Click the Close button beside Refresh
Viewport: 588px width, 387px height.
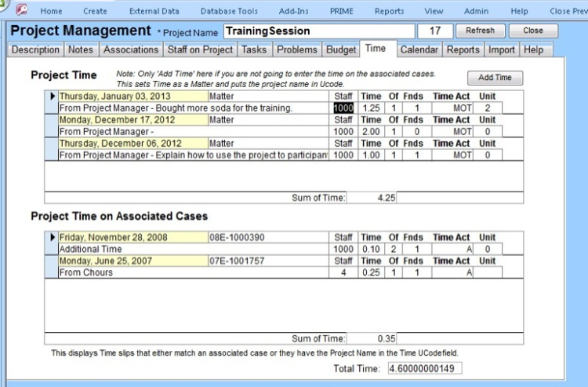[x=533, y=31]
